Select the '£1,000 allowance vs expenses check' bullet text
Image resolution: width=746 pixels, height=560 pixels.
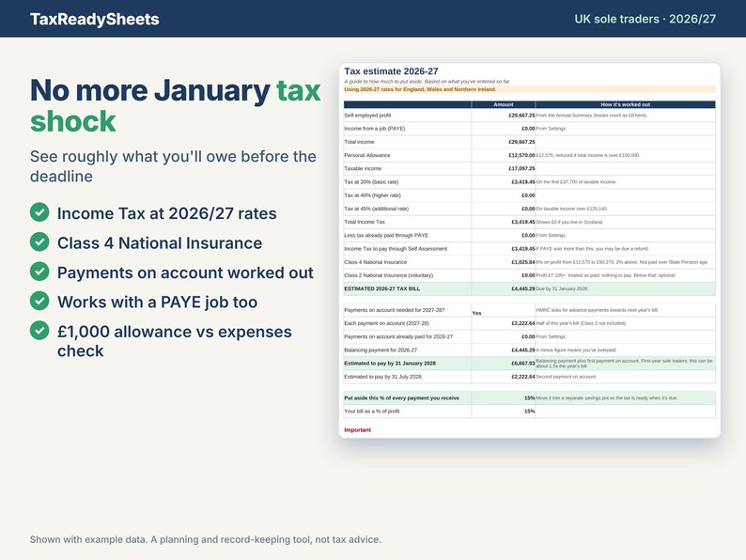[x=175, y=341]
